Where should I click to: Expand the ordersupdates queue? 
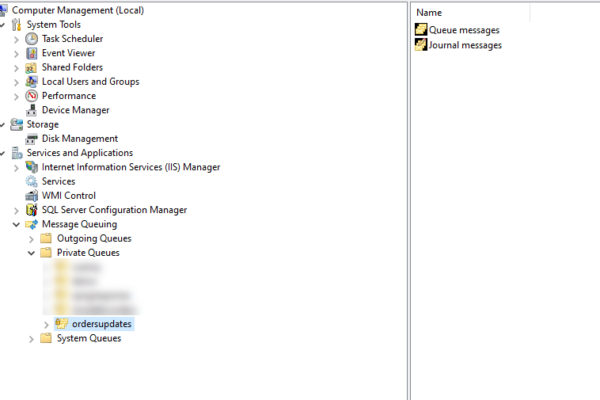(x=46, y=324)
